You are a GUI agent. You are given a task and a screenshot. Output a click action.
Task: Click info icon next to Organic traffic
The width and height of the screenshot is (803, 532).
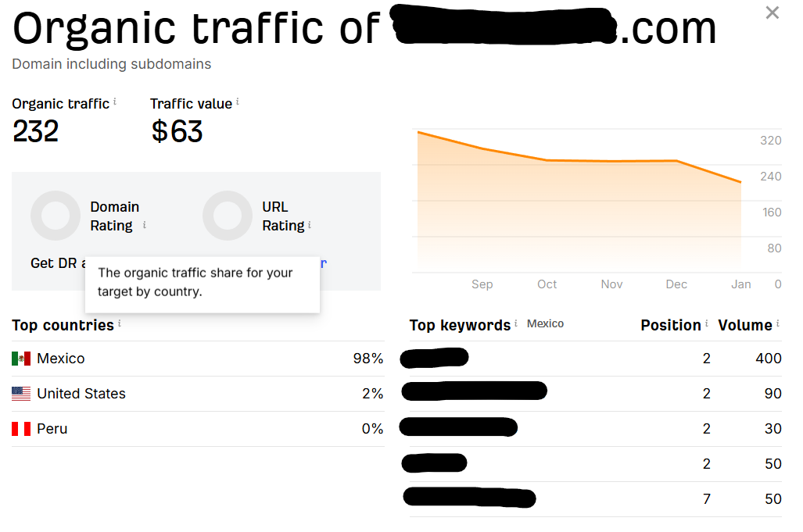tap(115, 102)
